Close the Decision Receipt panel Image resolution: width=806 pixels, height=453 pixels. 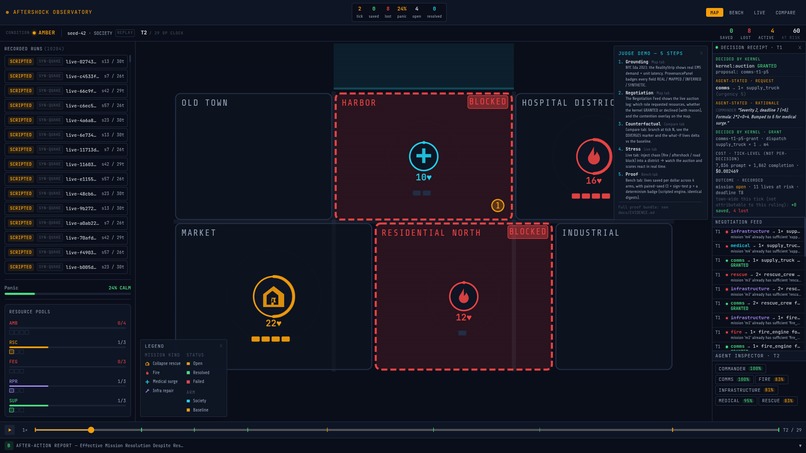tap(800, 47)
